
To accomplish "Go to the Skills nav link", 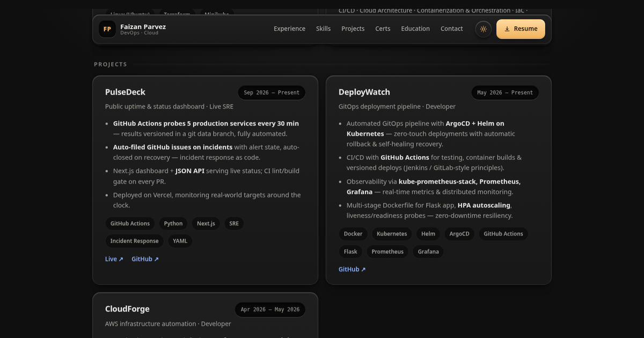I will pyautogui.click(x=323, y=29).
